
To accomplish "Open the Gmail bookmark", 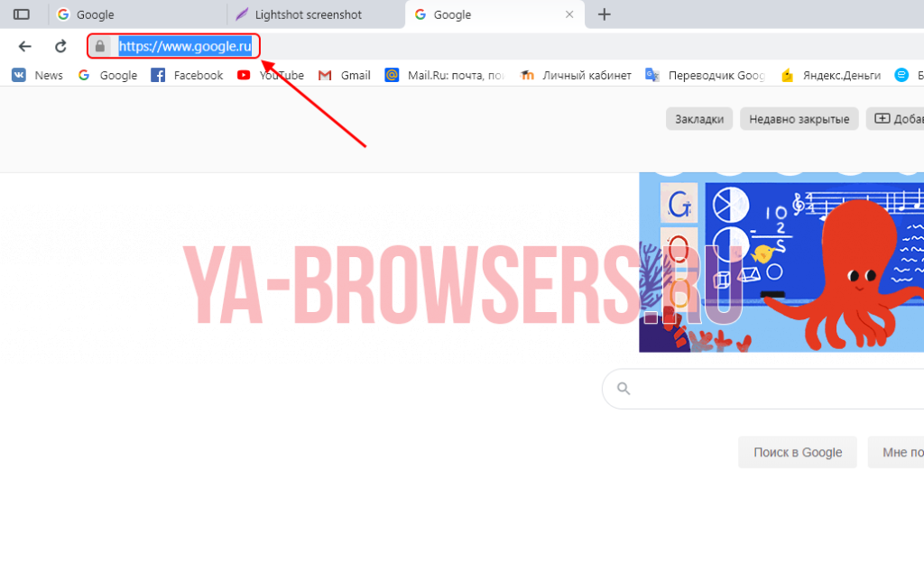I will tap(345, 75).
